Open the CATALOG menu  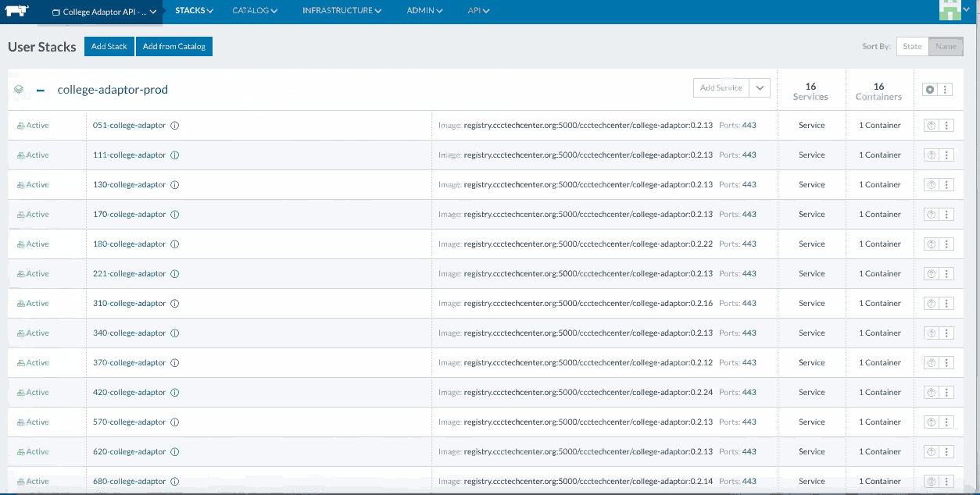coord(255,11)
